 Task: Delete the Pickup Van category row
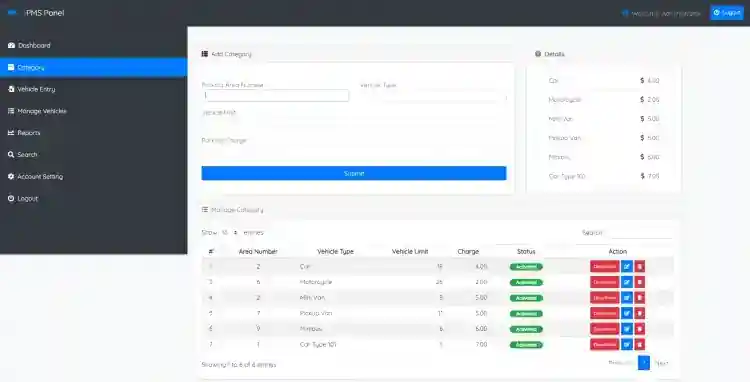(640, 313)
